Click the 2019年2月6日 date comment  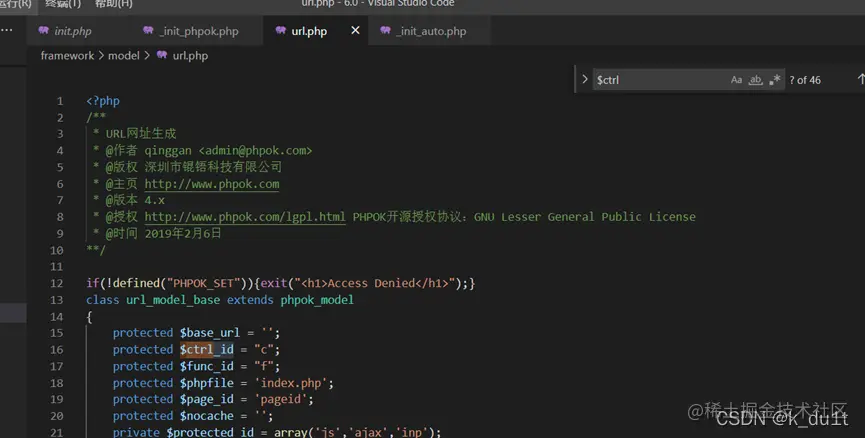183,233
